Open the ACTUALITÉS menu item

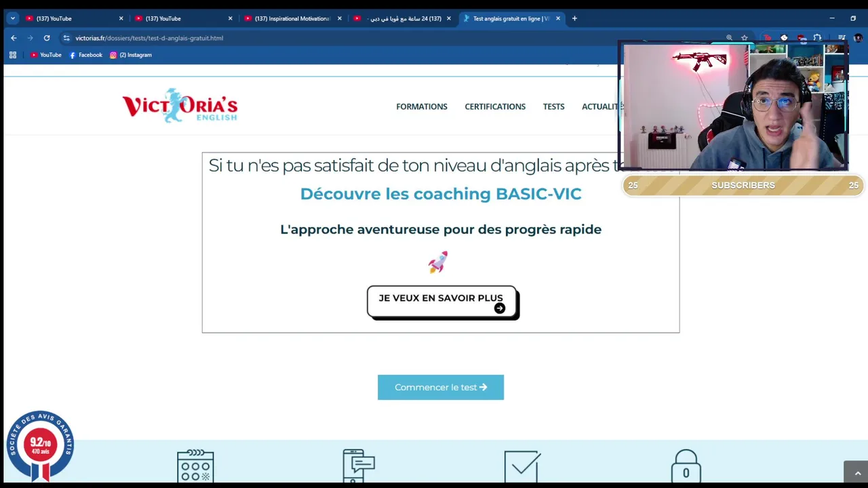pos(601,106)
